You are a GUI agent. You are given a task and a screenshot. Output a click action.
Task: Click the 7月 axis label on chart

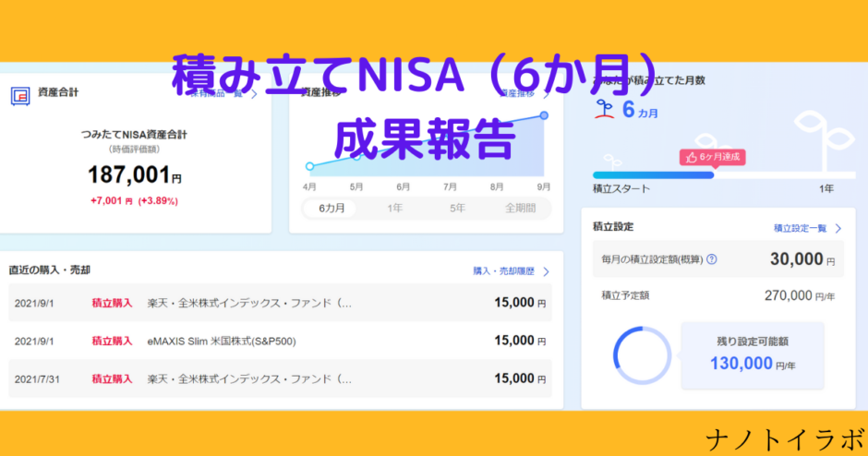coord(450,187)
